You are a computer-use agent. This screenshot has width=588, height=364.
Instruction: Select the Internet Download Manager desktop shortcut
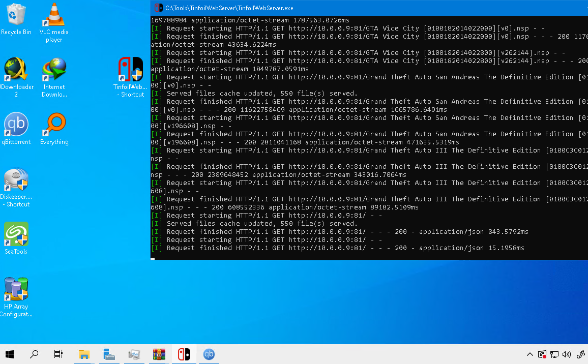(x=54, y=77)
